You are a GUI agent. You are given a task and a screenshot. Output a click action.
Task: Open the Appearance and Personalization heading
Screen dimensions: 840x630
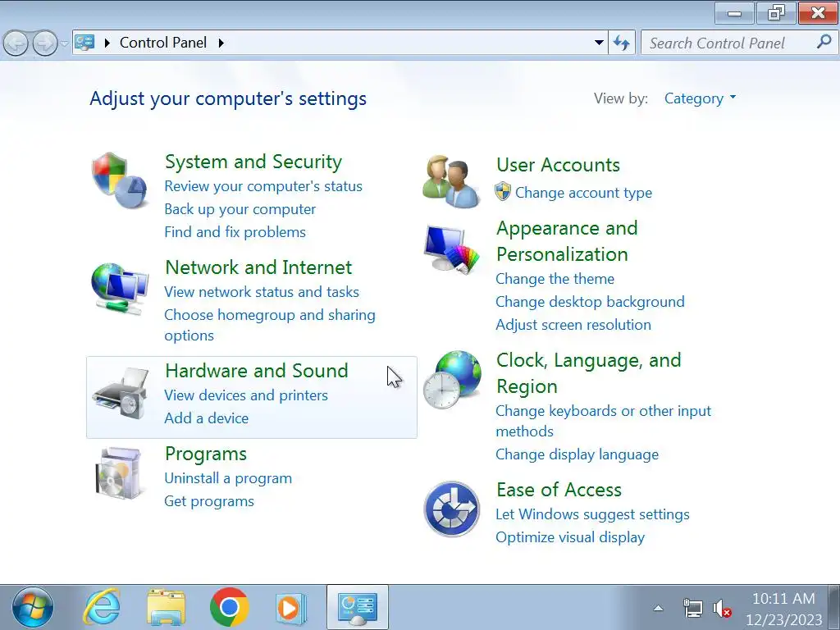coord(567,241)
